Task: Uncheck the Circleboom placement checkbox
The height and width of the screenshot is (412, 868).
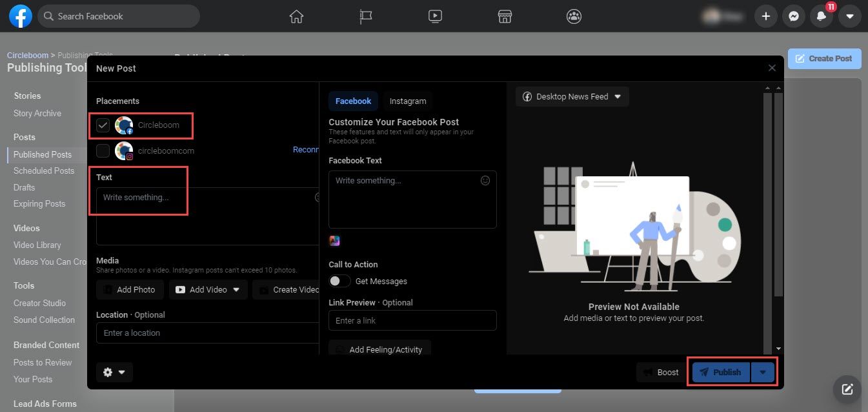Action: pyautogui.click(x=103, y=125)
